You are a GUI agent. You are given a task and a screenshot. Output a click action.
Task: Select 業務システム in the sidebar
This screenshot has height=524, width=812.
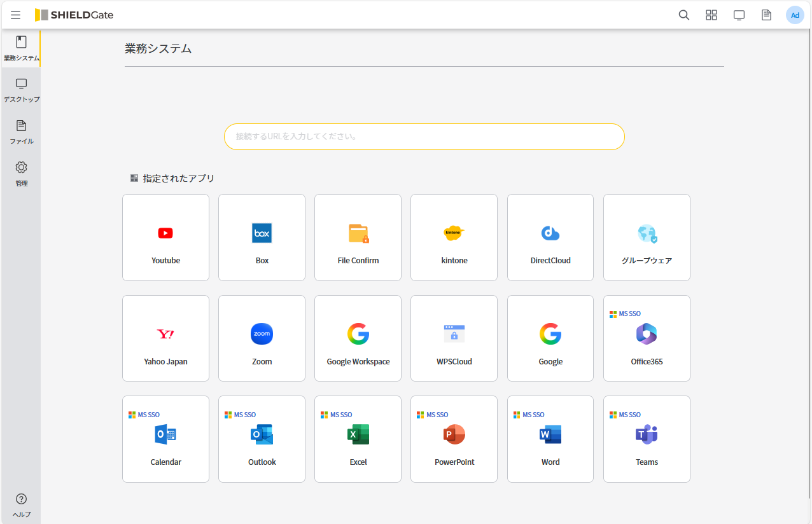pos(21,49)
